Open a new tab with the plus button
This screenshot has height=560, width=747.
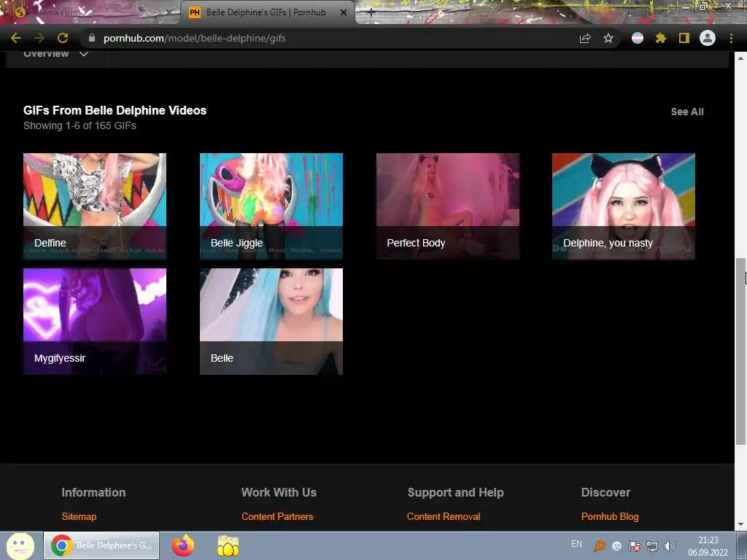click(371, 13)
